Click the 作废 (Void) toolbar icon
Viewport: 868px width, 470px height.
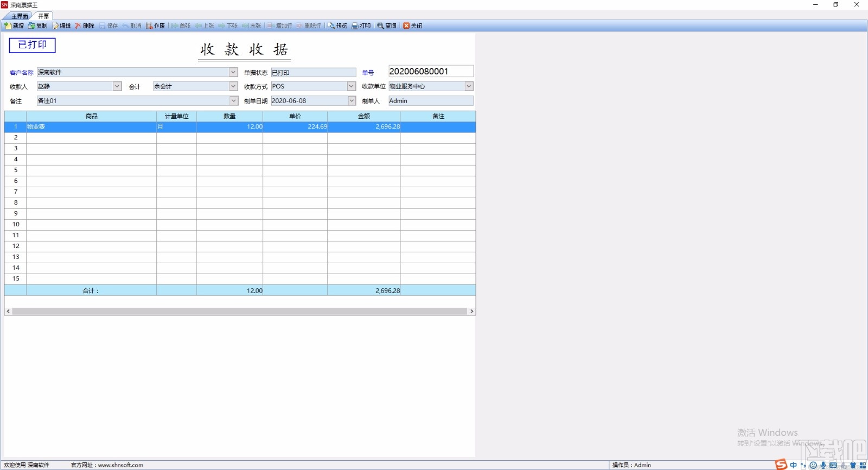tap(155, 26)
